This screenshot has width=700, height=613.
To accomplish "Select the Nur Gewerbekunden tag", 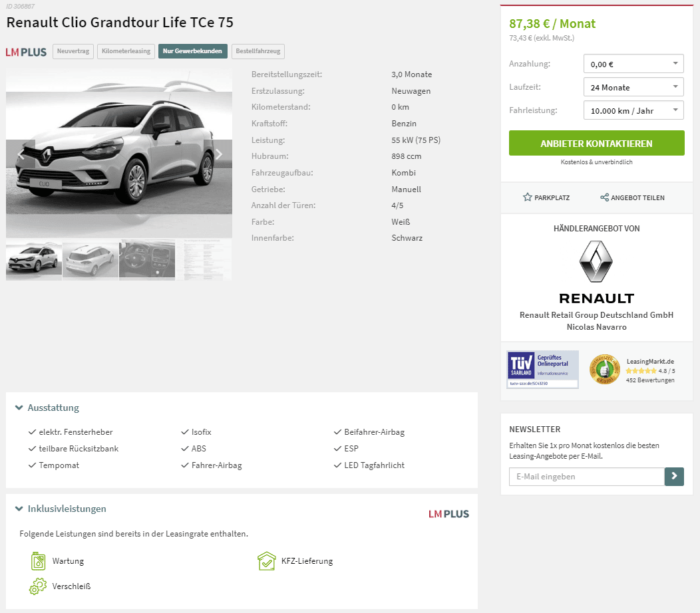I will click(192, 51).
